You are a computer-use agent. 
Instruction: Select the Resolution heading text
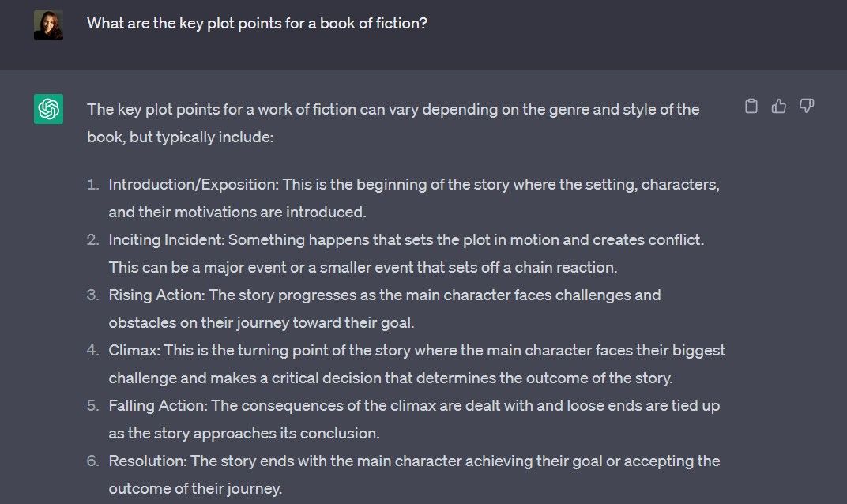pos(147,461)
